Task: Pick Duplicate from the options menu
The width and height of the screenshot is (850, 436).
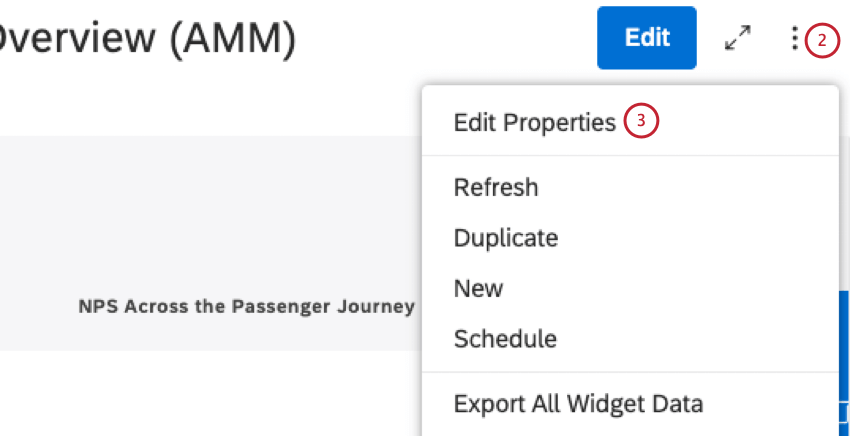Action: pyautogui.click(x=505, y=238)
